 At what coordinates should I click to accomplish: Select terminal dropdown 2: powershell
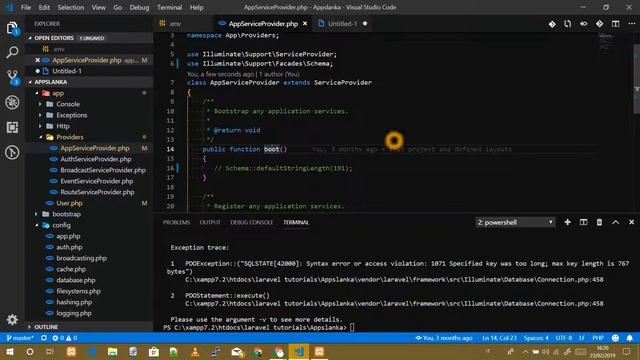click(515, 222)
